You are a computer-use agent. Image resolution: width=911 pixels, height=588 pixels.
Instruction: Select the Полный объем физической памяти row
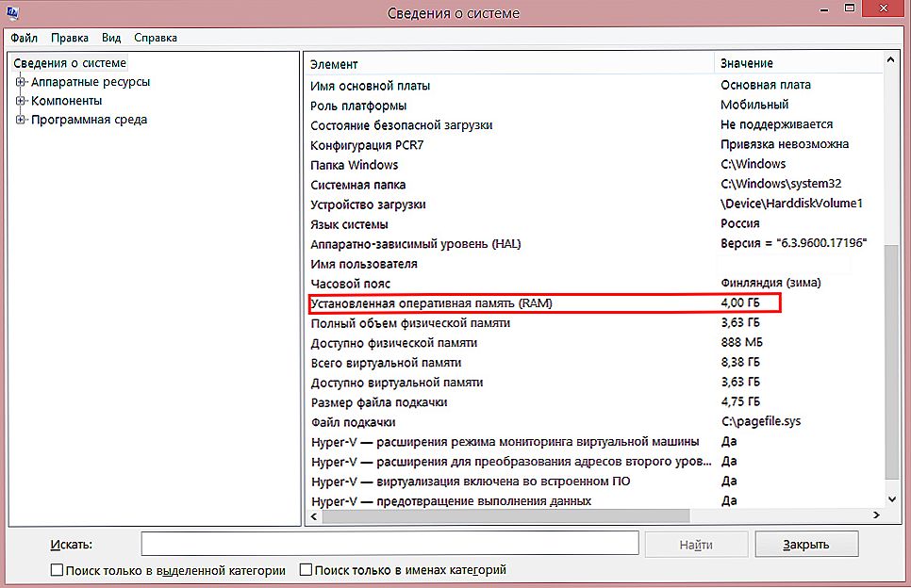[594, 322]
